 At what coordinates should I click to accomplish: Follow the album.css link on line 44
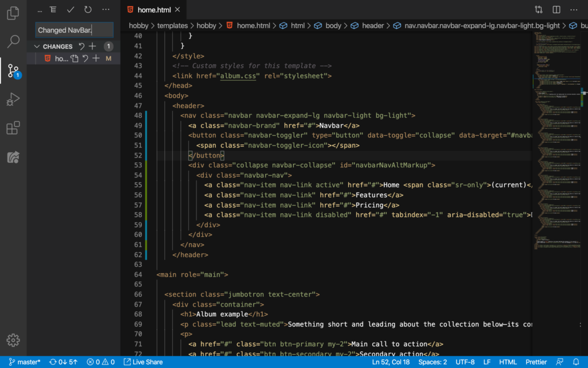(x=238, y=76)
